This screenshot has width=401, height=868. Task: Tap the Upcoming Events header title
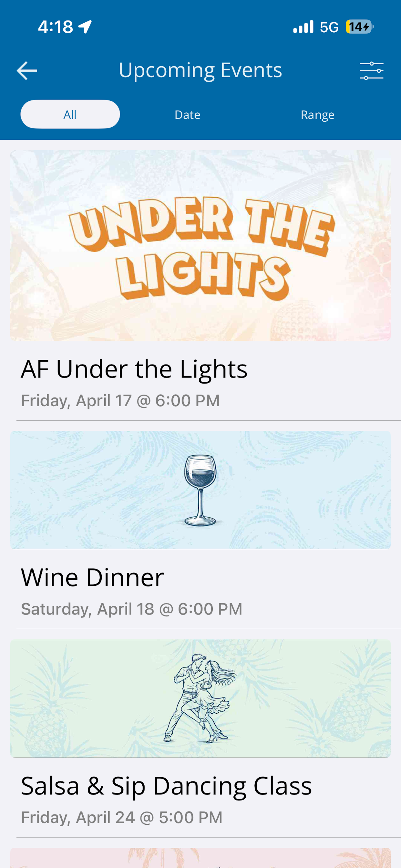point(200,70)
